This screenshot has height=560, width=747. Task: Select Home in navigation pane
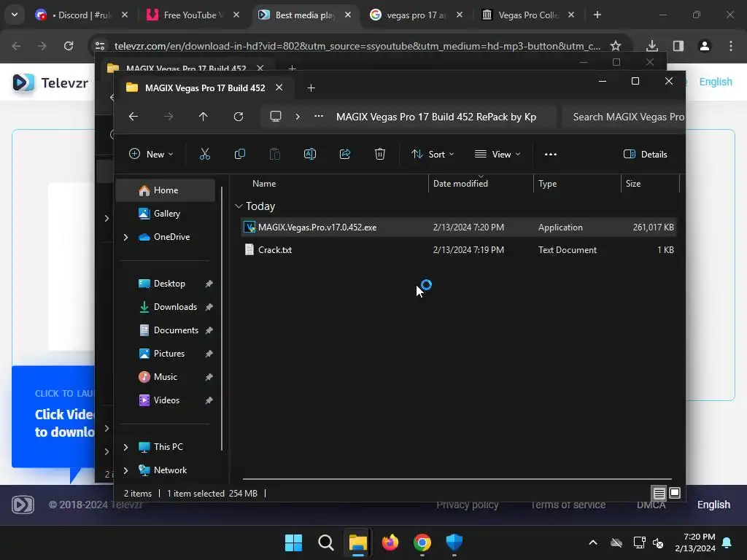166,190
